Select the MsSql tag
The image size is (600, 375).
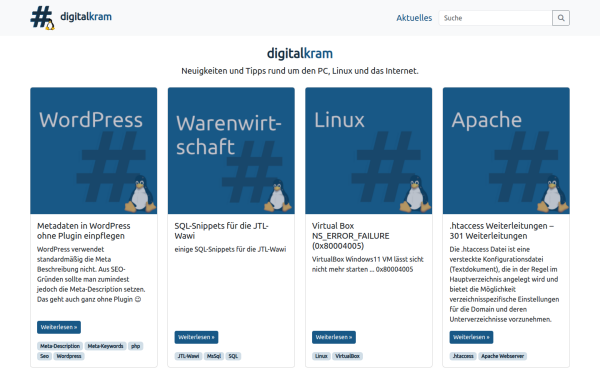(x=214, y=356)
